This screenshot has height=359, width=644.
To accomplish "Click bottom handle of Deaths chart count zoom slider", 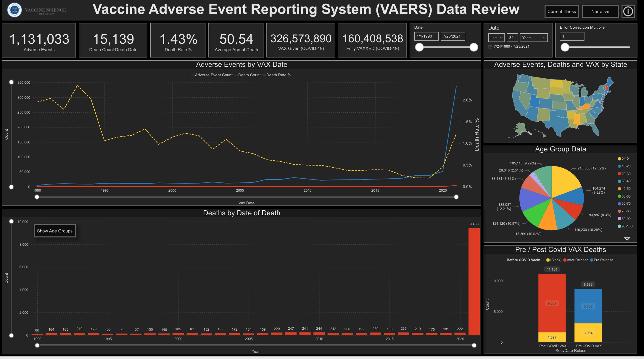I will click(x=11, y=335).
